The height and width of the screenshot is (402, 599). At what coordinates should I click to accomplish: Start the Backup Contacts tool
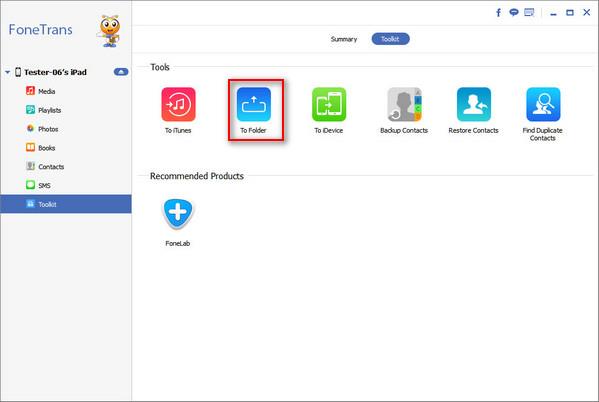(x=404, y=110)
